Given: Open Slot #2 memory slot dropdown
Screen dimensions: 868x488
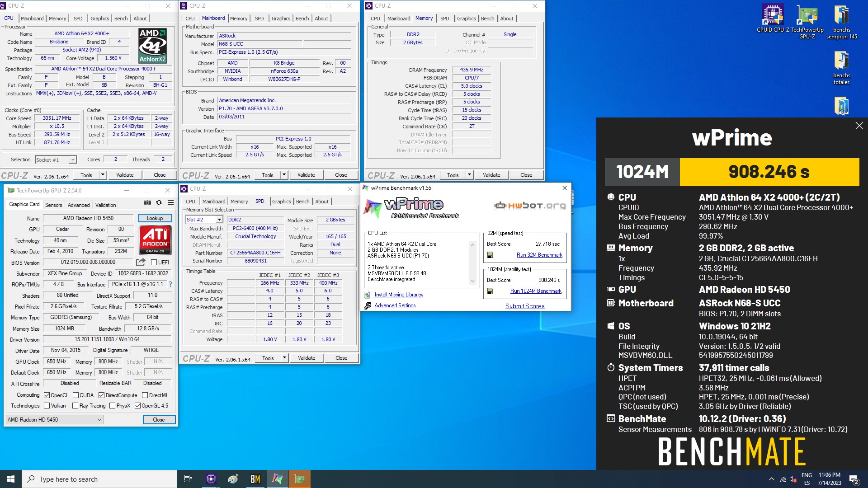Looking at the screenshot, I should [204, 220].
